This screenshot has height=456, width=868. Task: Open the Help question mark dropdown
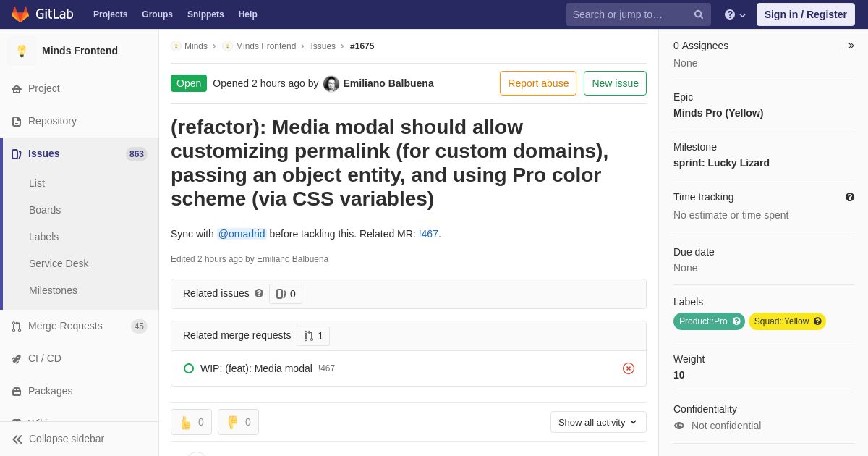pyautogui.click(x=734, y=14)
